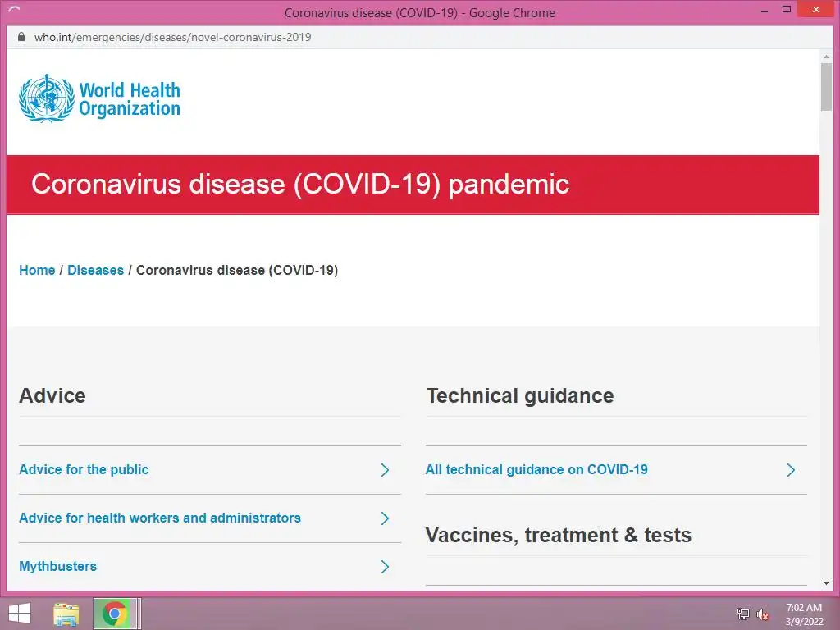Click the Vaccines, treatment & tests heading
This screenshot has height=630, width=840.
[558, 535]
